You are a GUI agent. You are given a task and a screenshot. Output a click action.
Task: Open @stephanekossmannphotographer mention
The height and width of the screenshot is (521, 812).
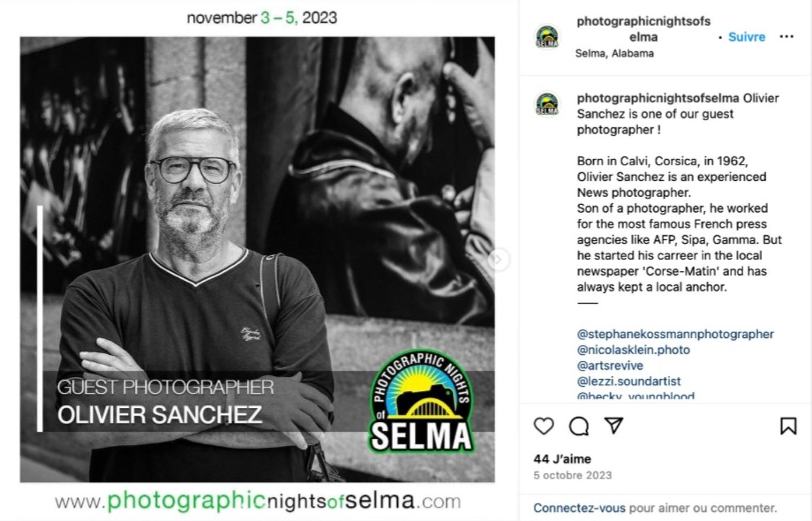[675, 334]
